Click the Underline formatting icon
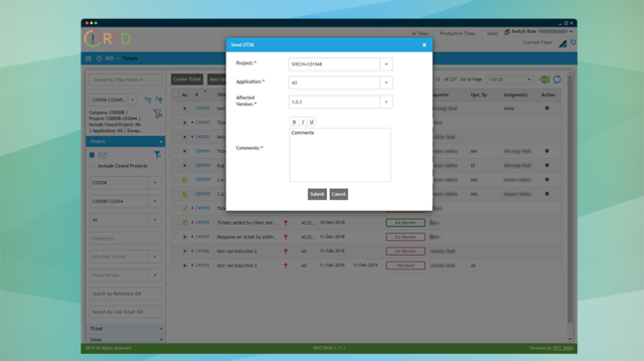 311,121
